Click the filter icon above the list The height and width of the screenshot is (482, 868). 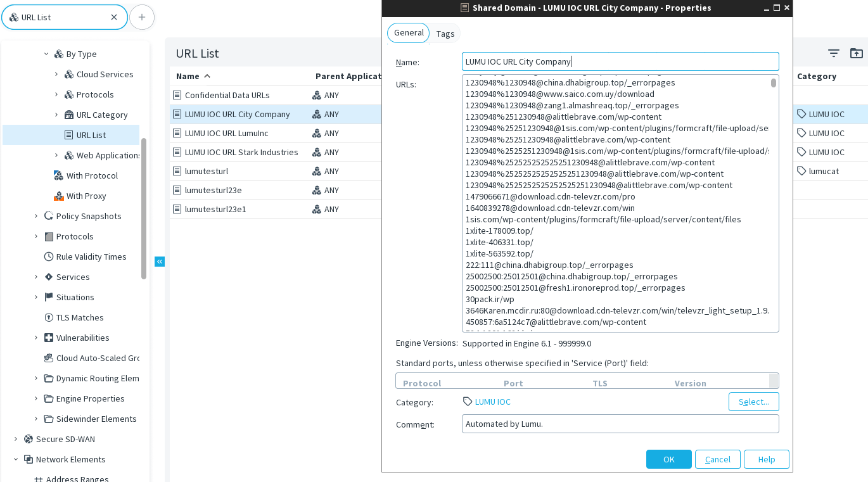[x=833, y=54]
